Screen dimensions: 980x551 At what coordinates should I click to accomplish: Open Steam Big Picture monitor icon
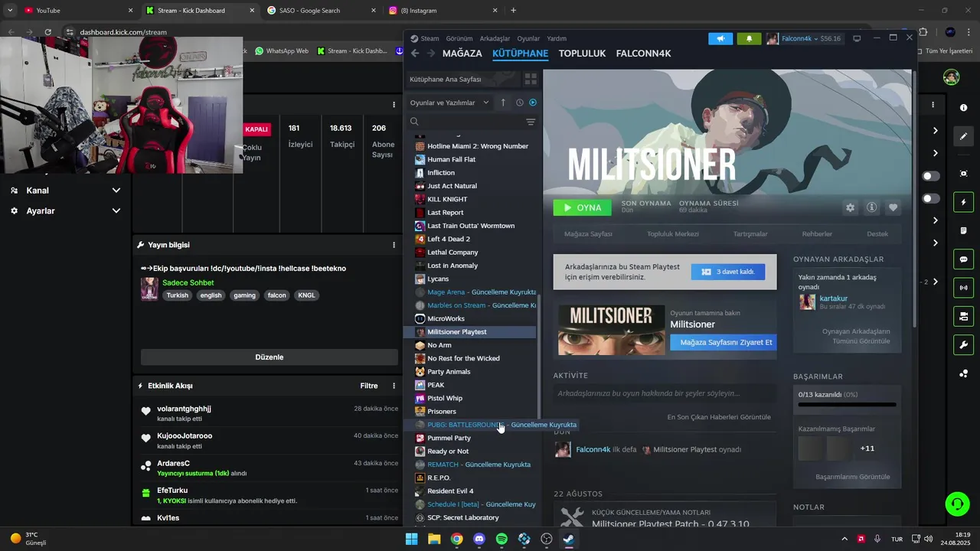[x=857, y=38]
